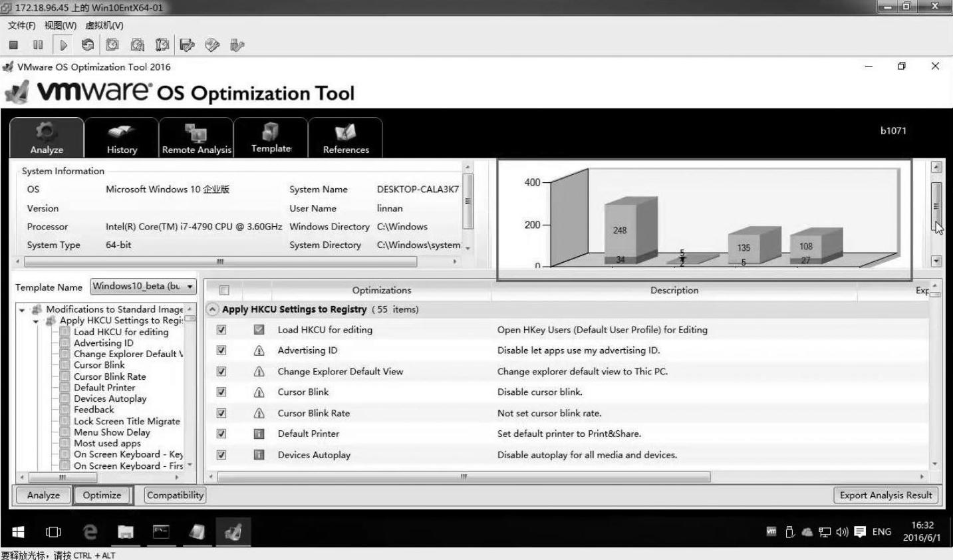The height and width of the screenshot is (560, 953).
Task: Click the VM reset icon
Action: [87, 45]
